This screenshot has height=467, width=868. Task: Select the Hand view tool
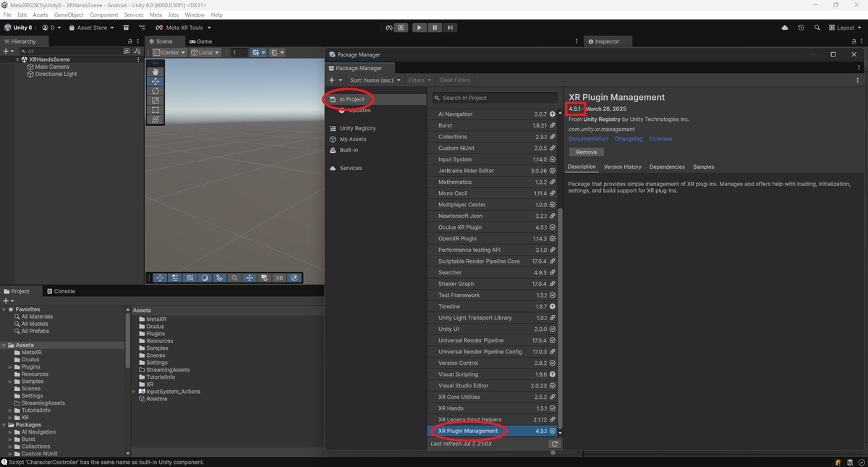coord(155,72)
